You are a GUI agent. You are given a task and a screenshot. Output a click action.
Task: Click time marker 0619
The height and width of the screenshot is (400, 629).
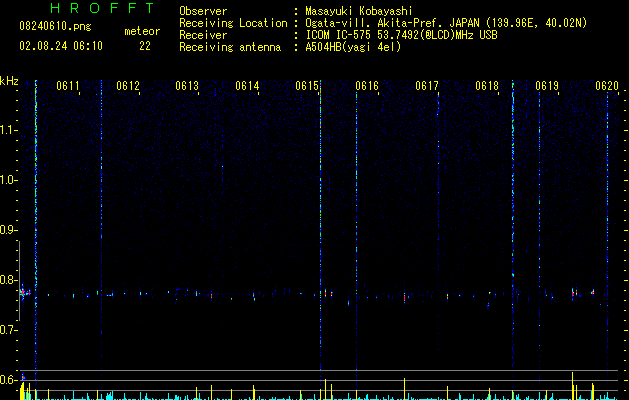[547, 86]
